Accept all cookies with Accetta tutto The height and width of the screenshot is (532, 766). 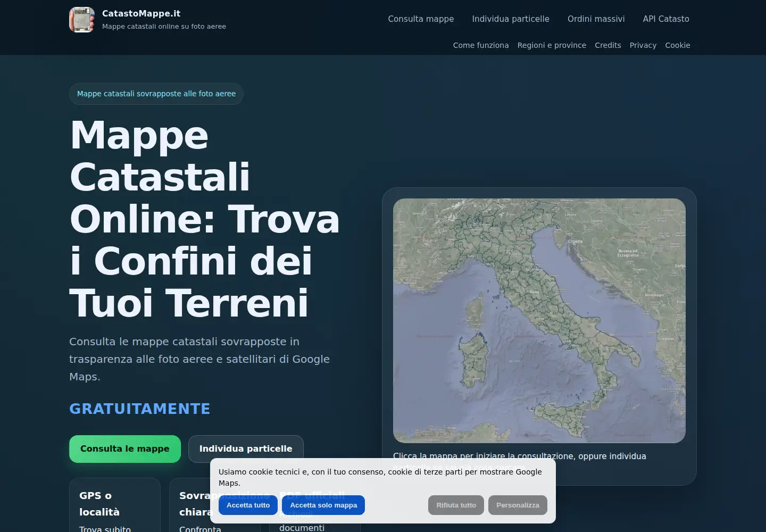(x=248, y=505)
